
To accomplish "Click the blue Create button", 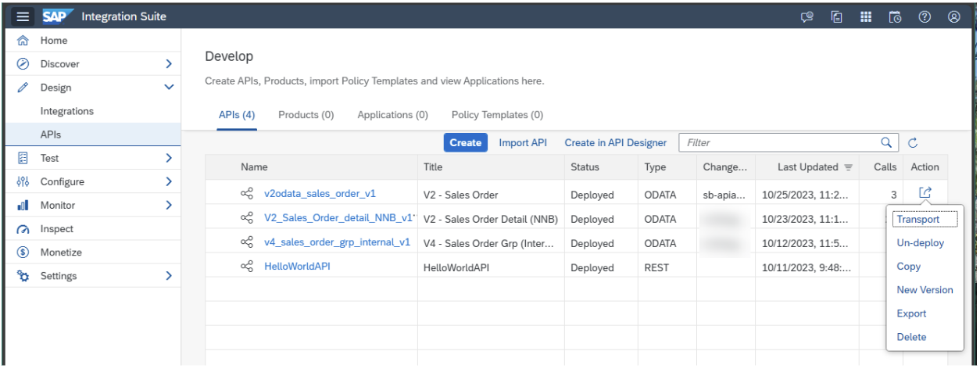I will point(466,142).
